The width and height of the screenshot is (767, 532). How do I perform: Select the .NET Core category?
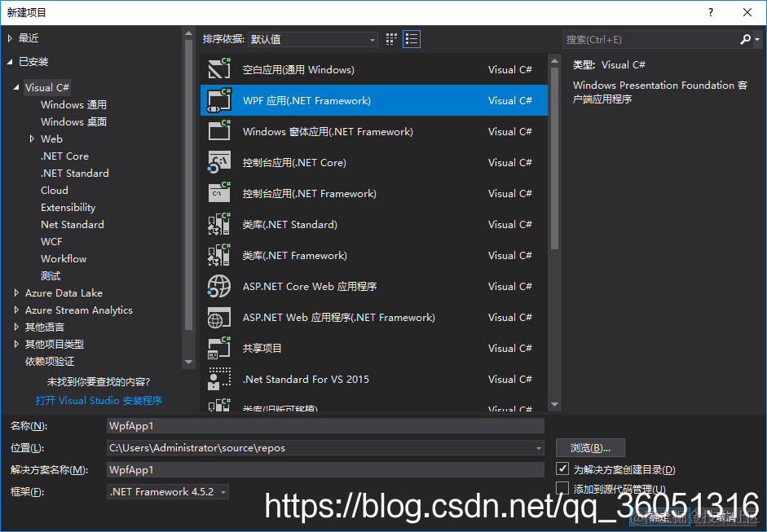coord(64,156)
